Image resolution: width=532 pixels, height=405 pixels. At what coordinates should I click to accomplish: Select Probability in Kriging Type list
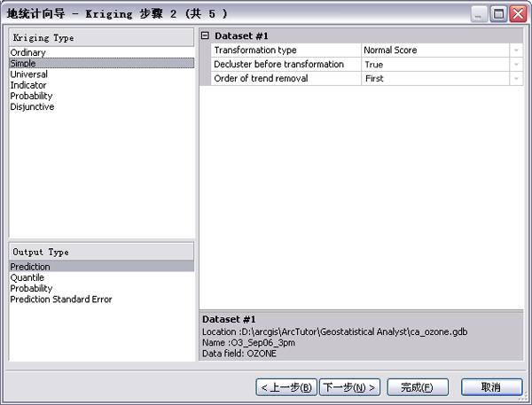(x=31, y=96)
